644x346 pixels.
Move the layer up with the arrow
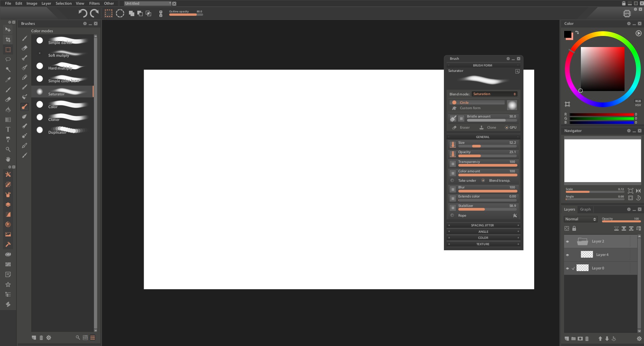pyautogui.click(x=600, y=339)
